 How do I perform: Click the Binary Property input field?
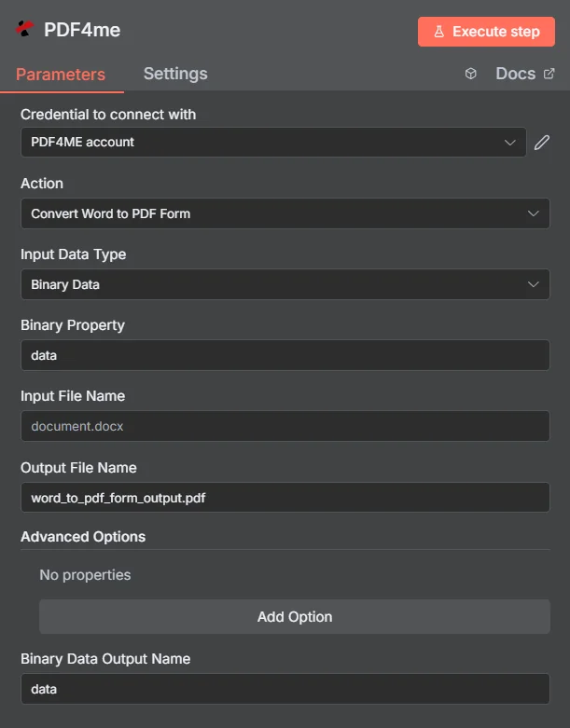click(285, 355)
